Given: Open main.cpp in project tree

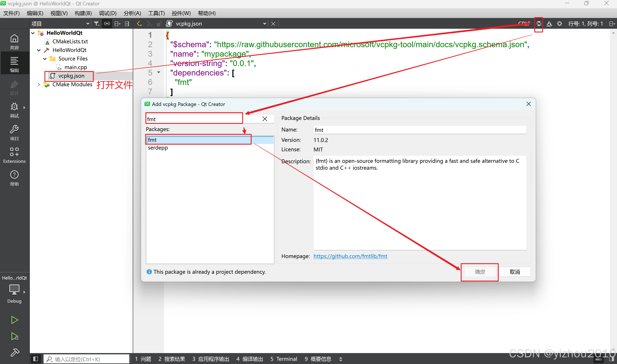Looking at the screenshot, I should (75, 67).
